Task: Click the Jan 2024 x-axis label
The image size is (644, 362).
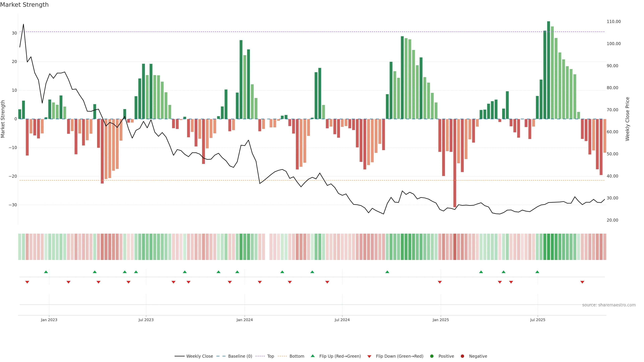Action: point(245,320)
